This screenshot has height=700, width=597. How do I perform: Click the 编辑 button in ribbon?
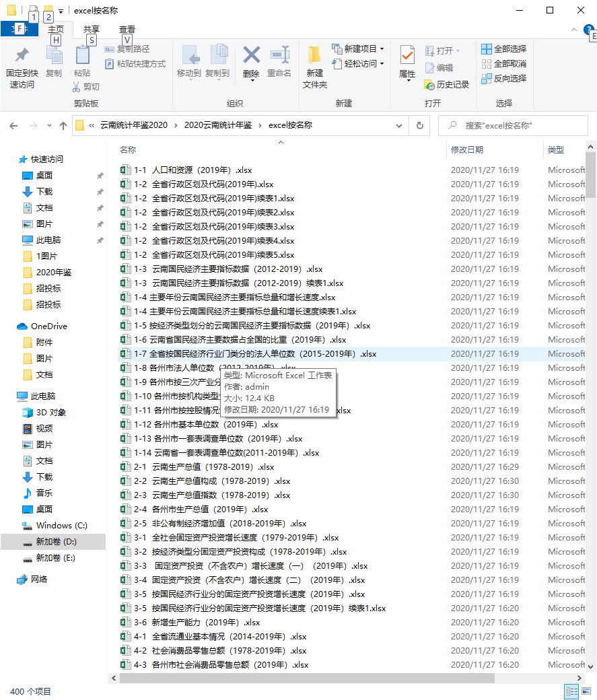pyautogui.click(x=439, y=68)
